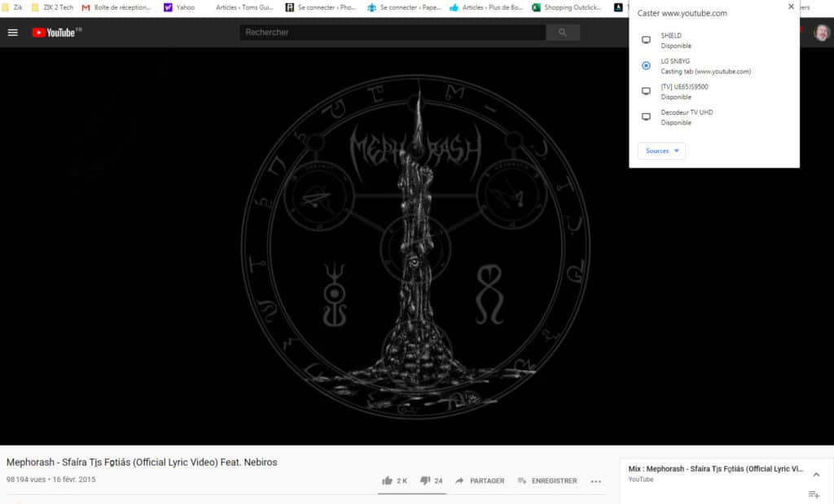Viewport: 834px width, 504px height.
Task: Save the Mix playlist to library
Action: click(814, 494)
